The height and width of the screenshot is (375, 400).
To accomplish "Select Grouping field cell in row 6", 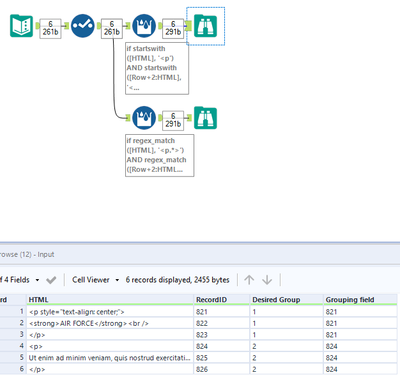I will (x=360, y=369).
